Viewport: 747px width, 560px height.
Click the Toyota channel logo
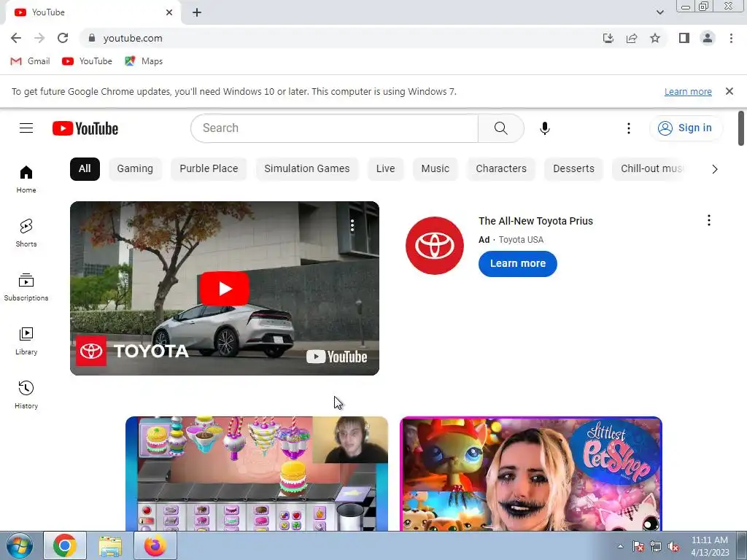pos(435,246)
